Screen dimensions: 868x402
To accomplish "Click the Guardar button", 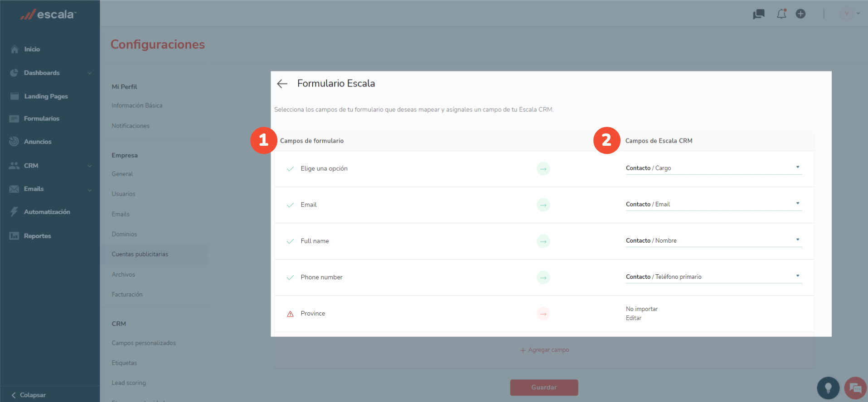I will (x=544, y=388).
